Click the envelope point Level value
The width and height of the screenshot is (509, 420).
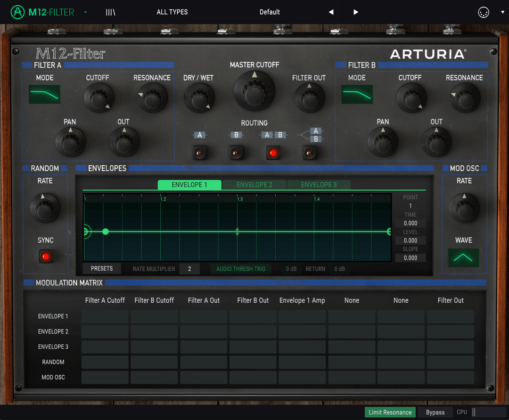410,241
